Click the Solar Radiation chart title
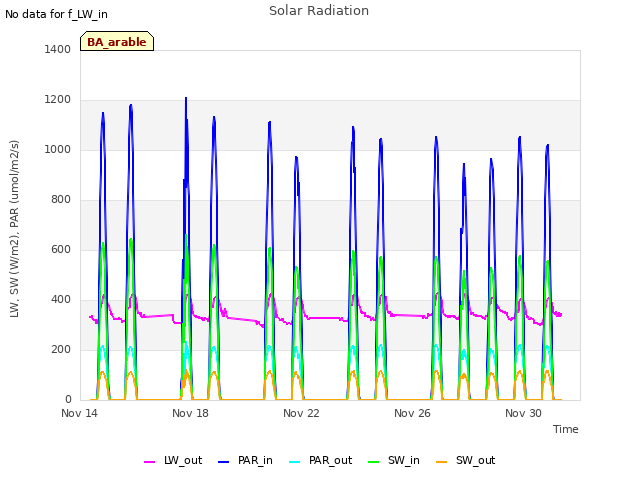 point(319,11)
